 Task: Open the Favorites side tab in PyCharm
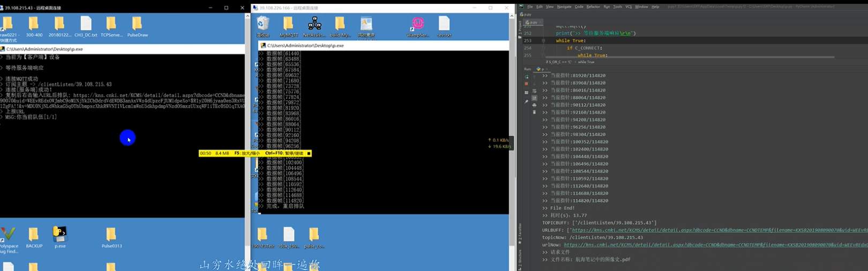(x=520, y=234)
